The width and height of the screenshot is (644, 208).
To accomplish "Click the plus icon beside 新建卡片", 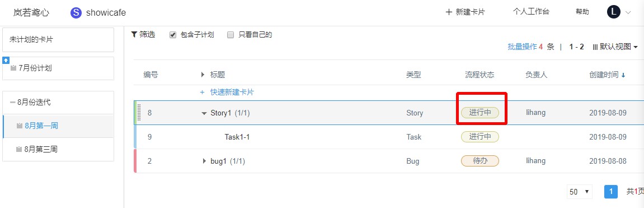I will click(x=449, y=12).
